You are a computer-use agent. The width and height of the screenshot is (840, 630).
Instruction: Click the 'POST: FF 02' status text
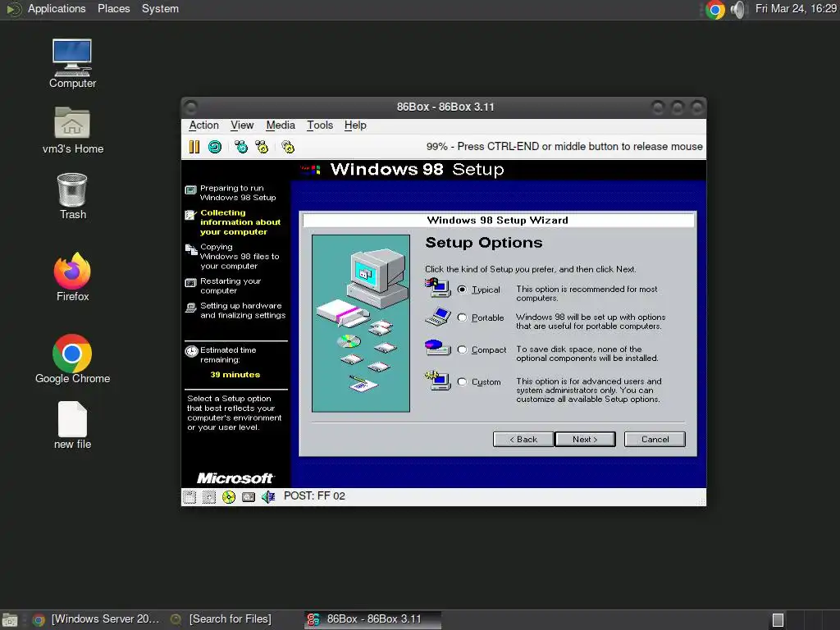tap(314, 496)
